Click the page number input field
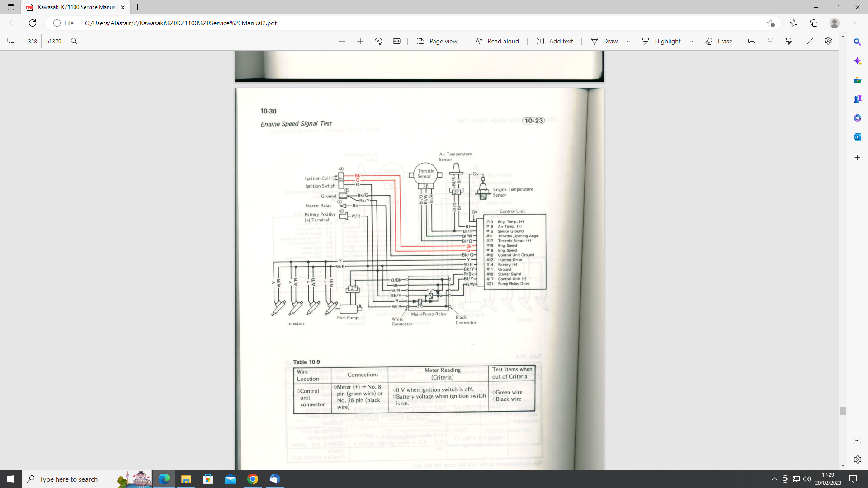The width and height of the screenshot is (868, 488). pos(33,41)
